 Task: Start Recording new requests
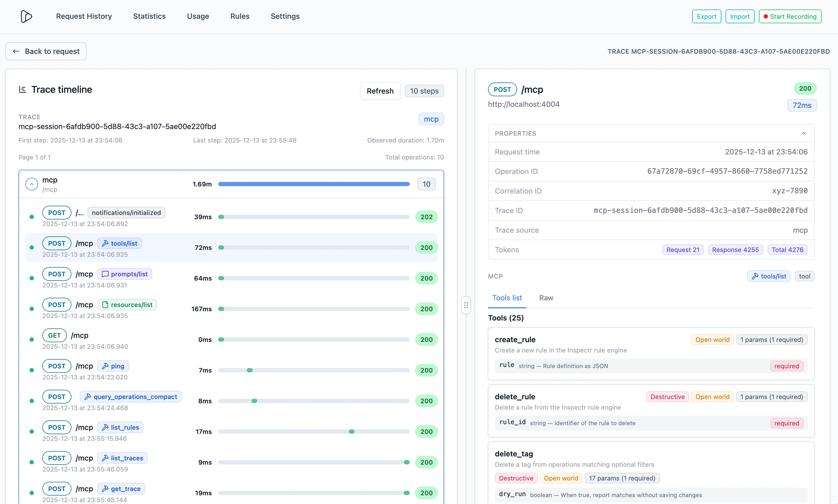789,16
